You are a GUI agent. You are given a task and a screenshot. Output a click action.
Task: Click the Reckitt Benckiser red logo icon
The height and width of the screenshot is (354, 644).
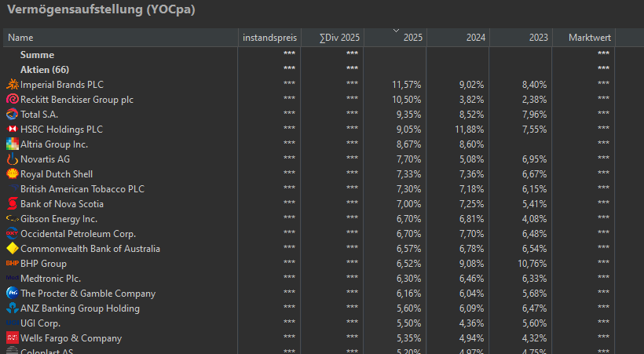click(12, 100)
